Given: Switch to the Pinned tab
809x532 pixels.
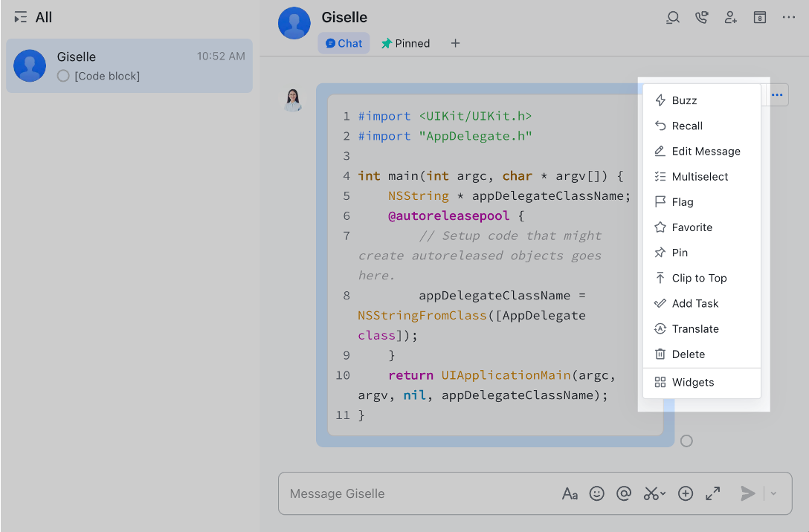Looking at the screenshot, I should [x=405, y=43].
